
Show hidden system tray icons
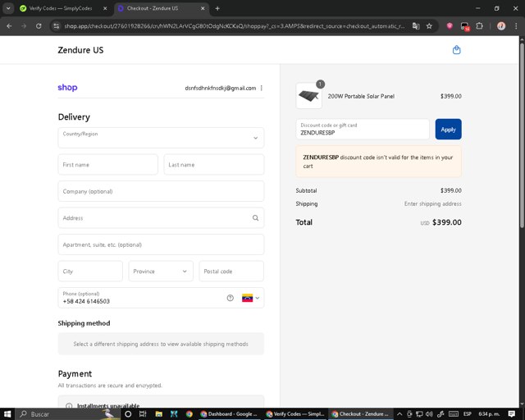(399, 414)
